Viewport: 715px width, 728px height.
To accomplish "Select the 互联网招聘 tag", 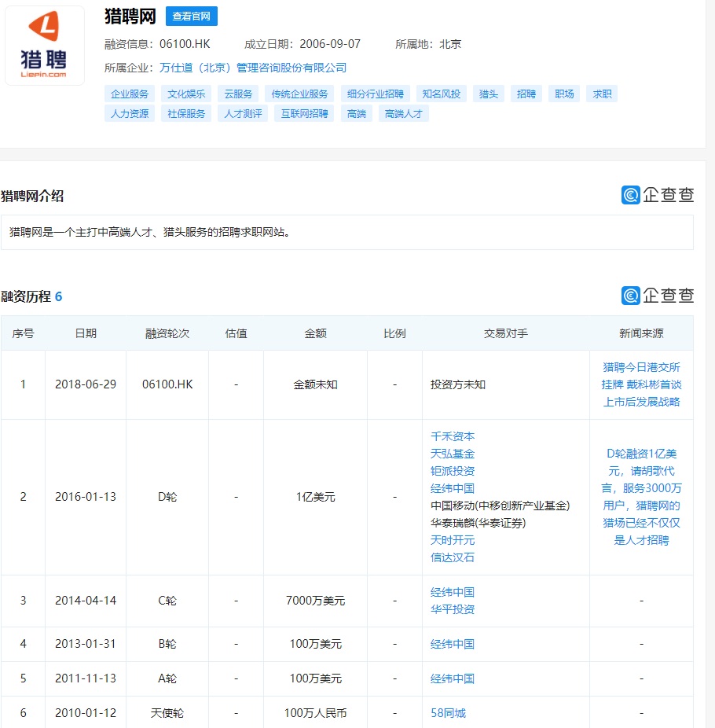I will pyautogui.click(x=303, y=112).
